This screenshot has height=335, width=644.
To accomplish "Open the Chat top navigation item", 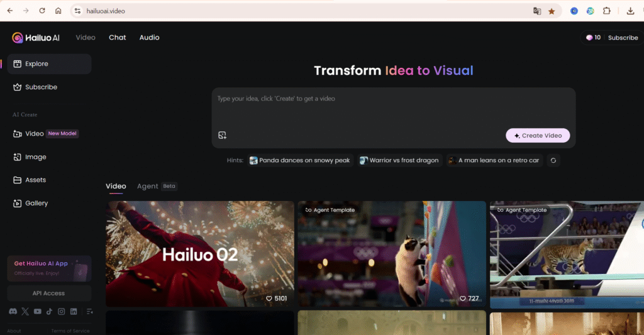I will (x=118, y=37).
